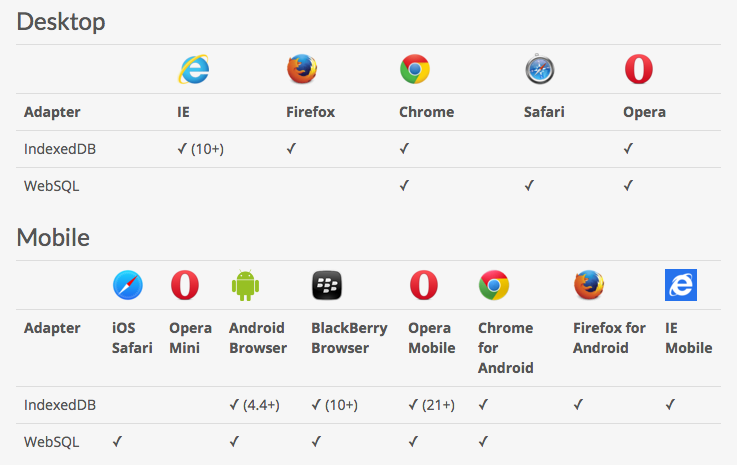Screen dimensions: 737x465
Task: Click the Internet Explorer desktop browser icon
Action: [x=194, y=70]
